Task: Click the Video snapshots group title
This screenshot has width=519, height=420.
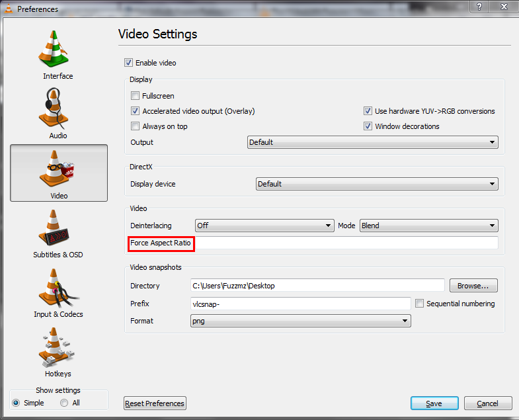Action: coord(155,267)
